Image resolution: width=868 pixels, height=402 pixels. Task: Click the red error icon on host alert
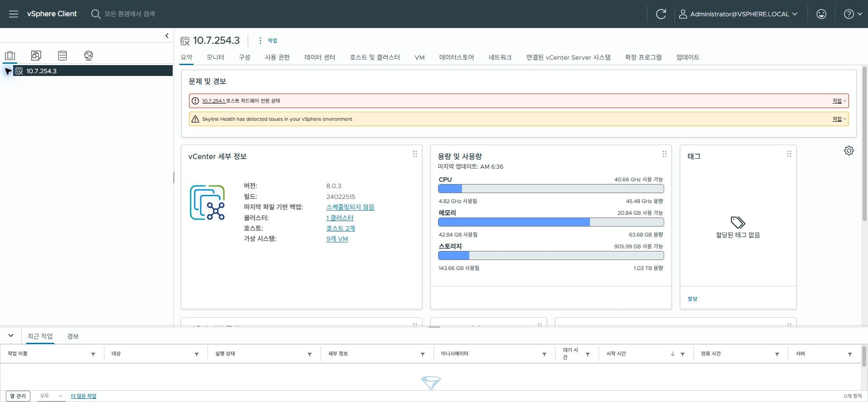195,101
